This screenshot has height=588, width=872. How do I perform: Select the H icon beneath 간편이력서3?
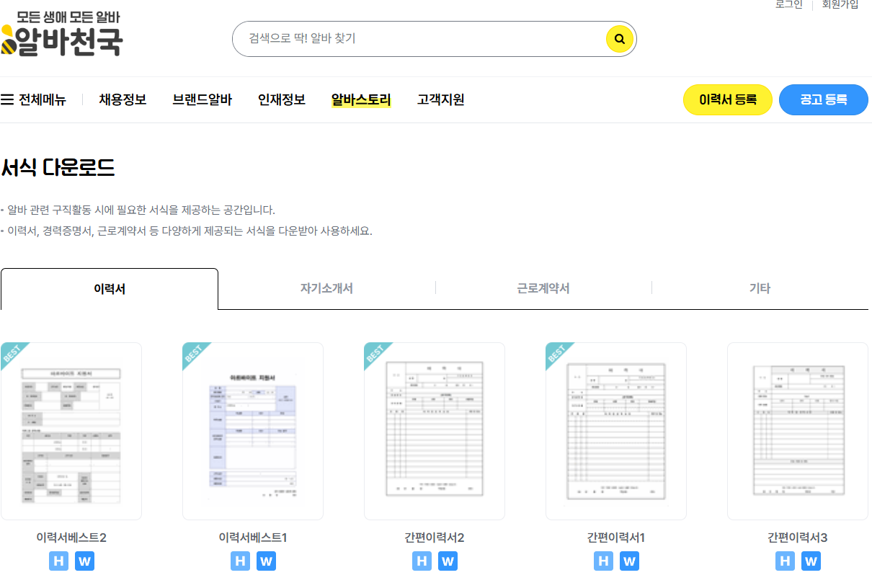pos(785,561)
